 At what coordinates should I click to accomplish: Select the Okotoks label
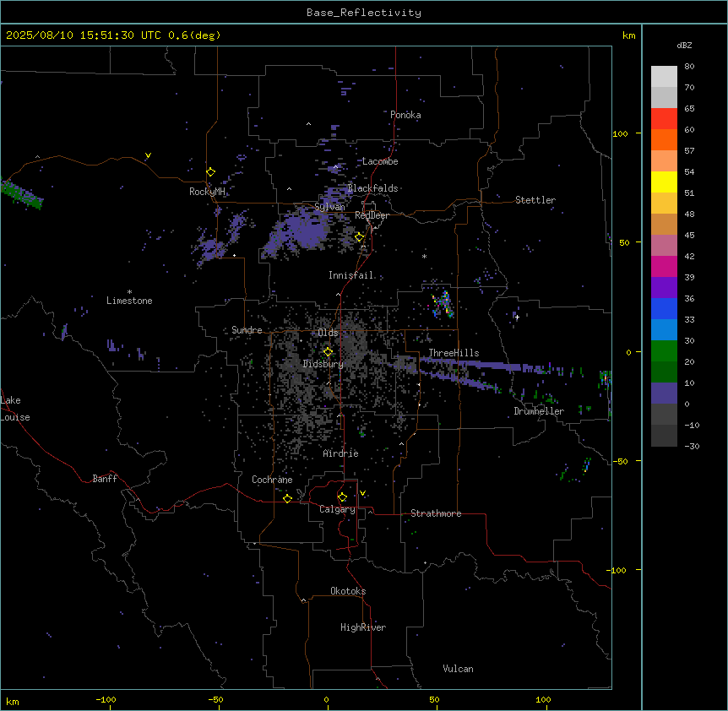point(348,591)
